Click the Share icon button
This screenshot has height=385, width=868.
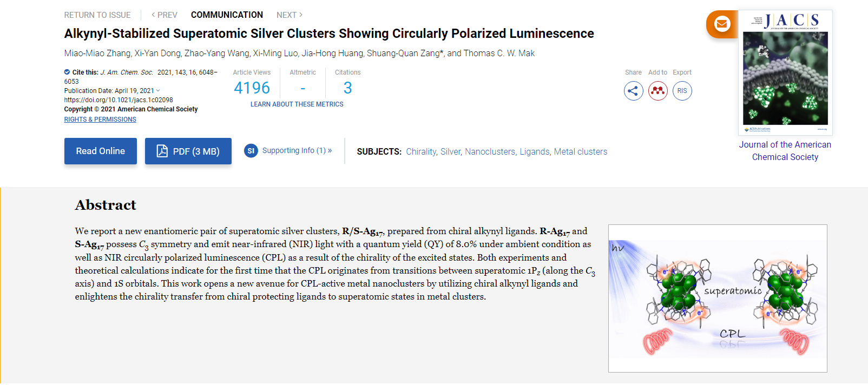click(633, 91)
